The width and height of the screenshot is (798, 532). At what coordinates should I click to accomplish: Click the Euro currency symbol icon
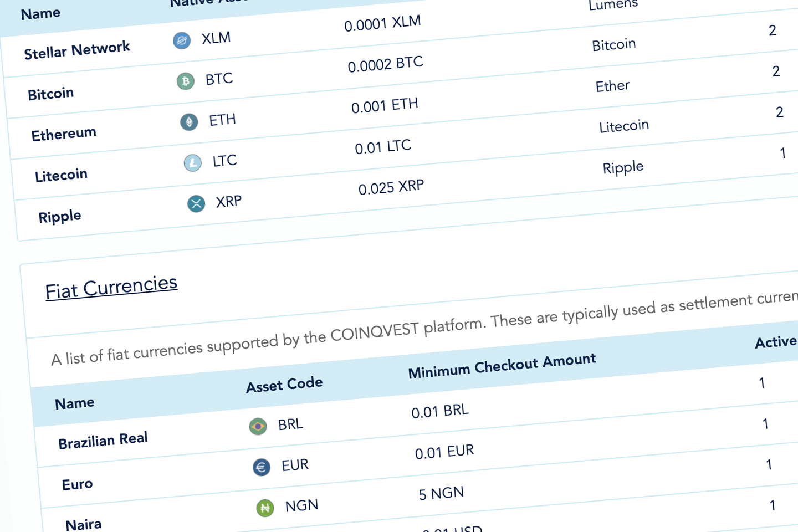point(262,467)
